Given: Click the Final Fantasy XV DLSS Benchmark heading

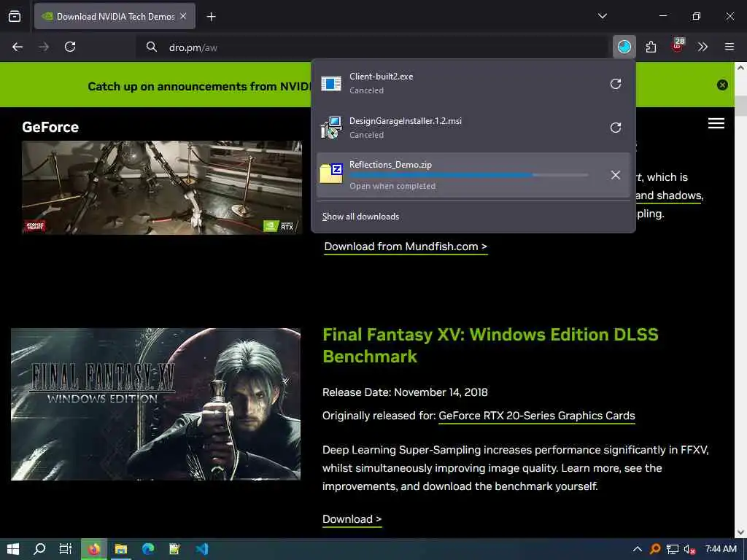Looking at the screenshot, I should pos(490,345).
